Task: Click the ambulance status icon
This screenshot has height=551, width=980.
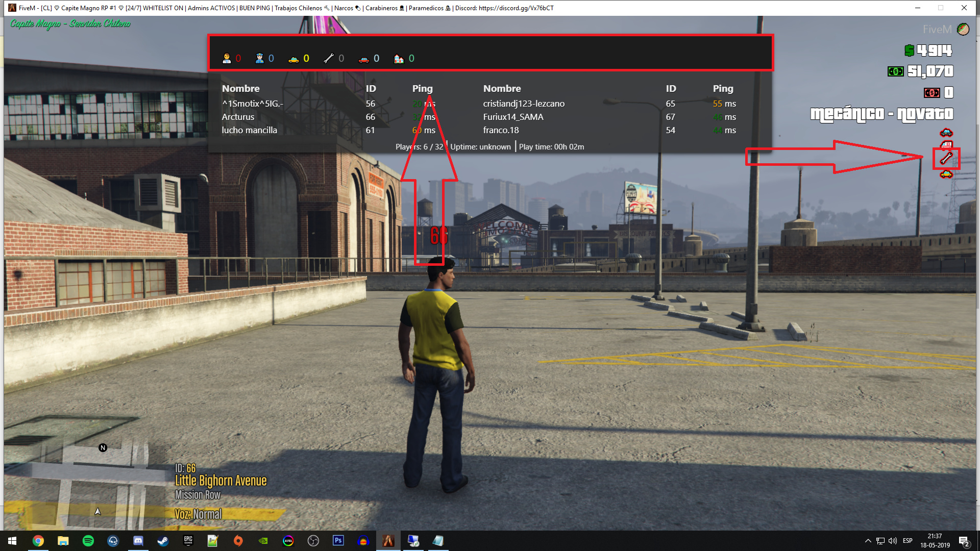Action: tap(946, 145)
